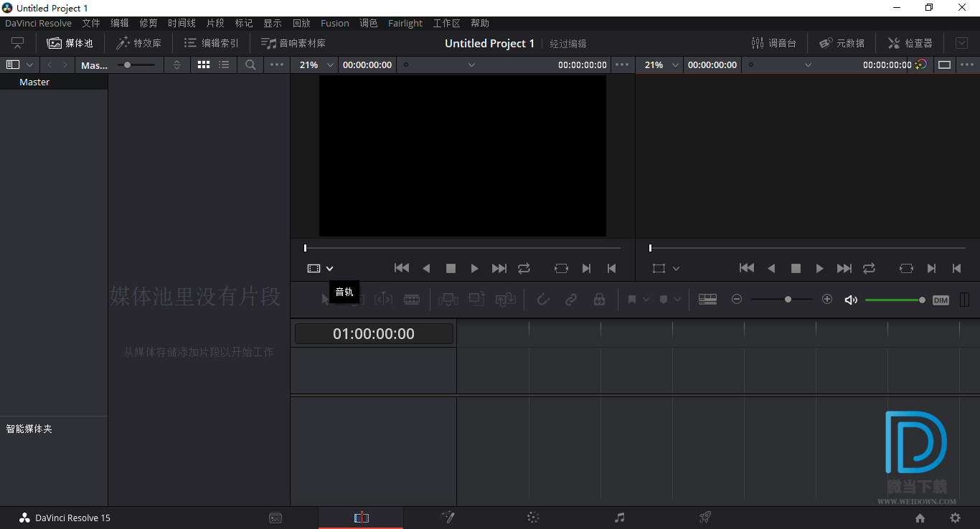The width and height of the screenshot is (980, 529).
Task: Open the Fairlight music note page
Action: pos(620,518)
